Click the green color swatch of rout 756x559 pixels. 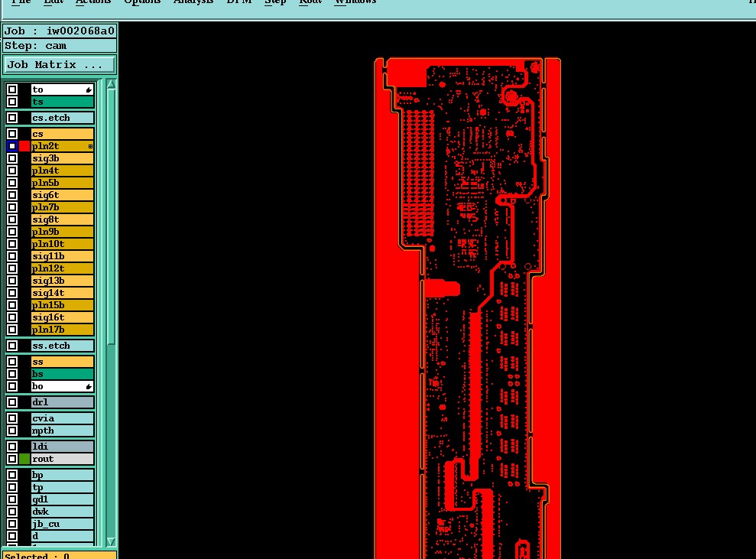[24, 459]
